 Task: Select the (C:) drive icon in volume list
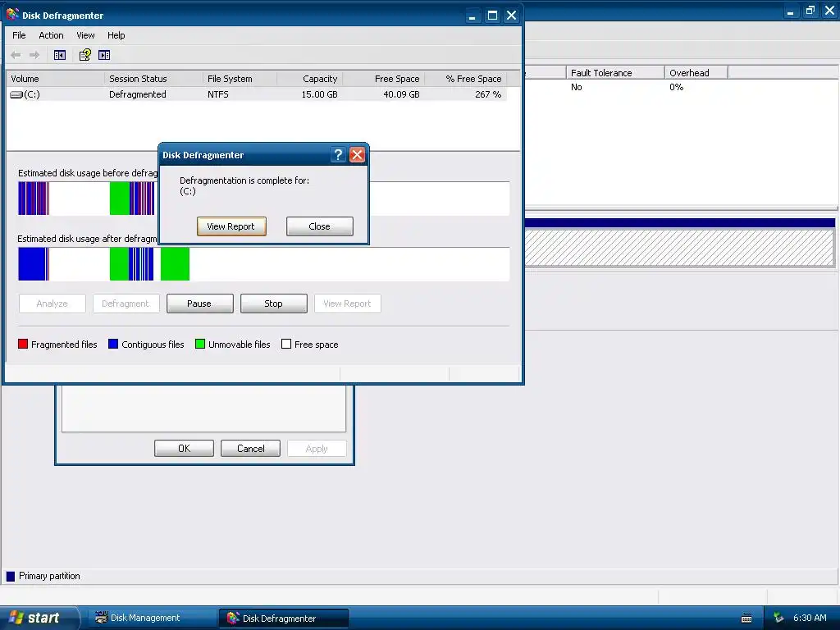click(x=16, y=95)
